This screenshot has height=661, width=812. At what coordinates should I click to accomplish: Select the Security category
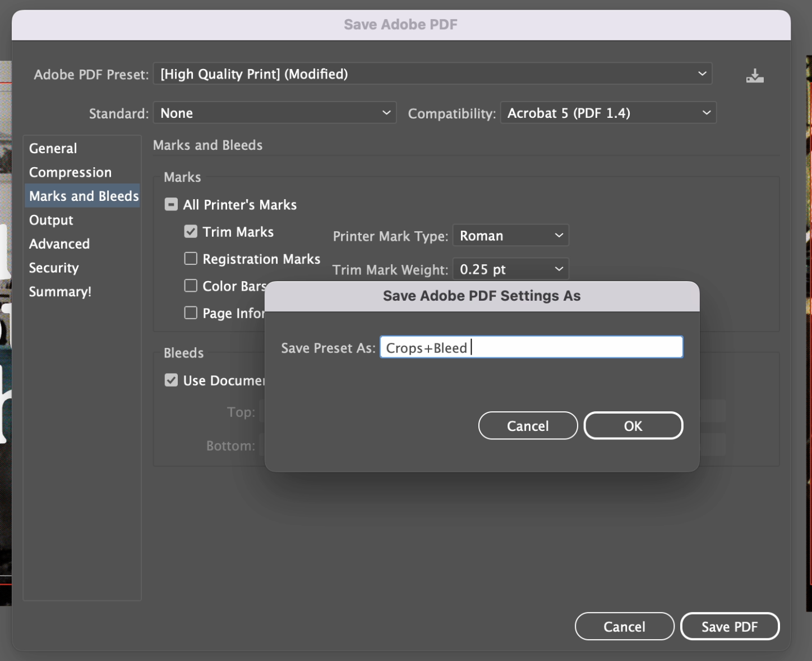coord(82,268)
